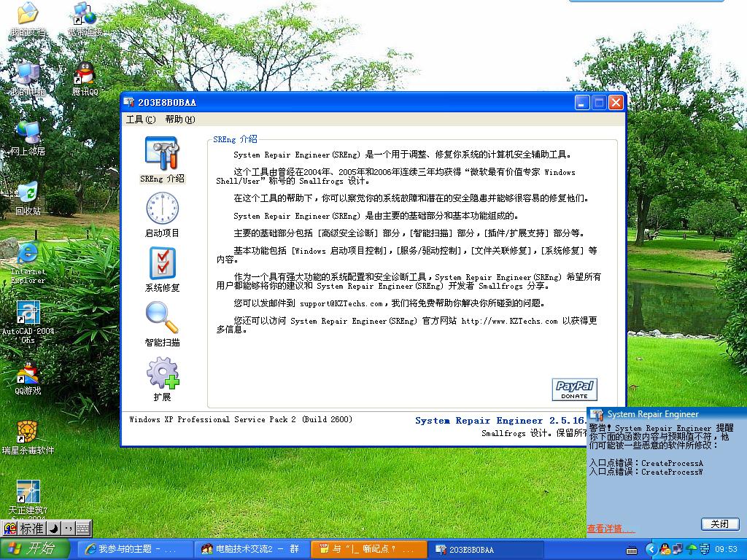This screenshot has height=560, width=747.
Task: Open the 扩展 gear icon
Action: (x=162, y=379)
